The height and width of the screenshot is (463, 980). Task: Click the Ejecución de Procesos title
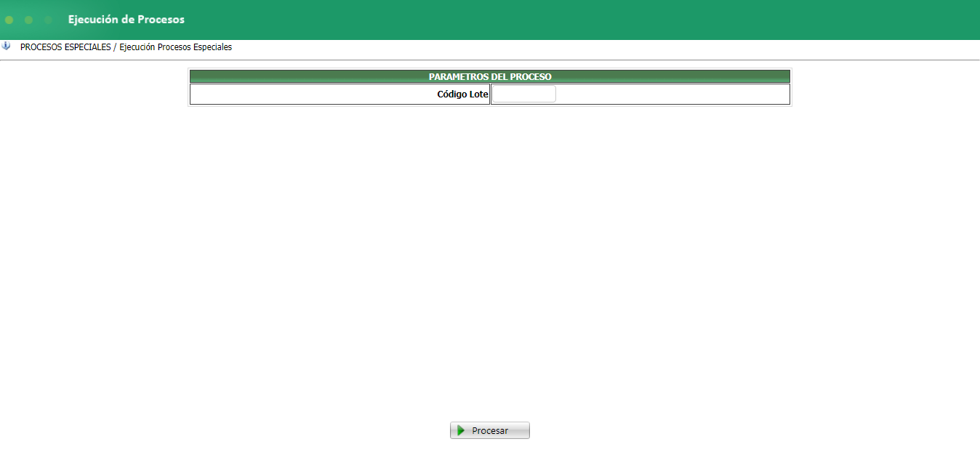(126, 20)
